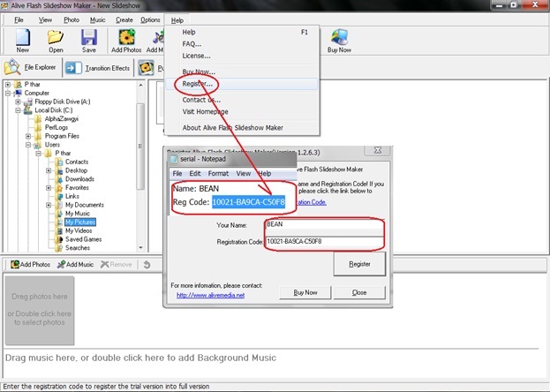Choose About Alive Flash Slideshow Maker
Screen dimensions: 550x392
pyautogui.click(x=241, y=128)
